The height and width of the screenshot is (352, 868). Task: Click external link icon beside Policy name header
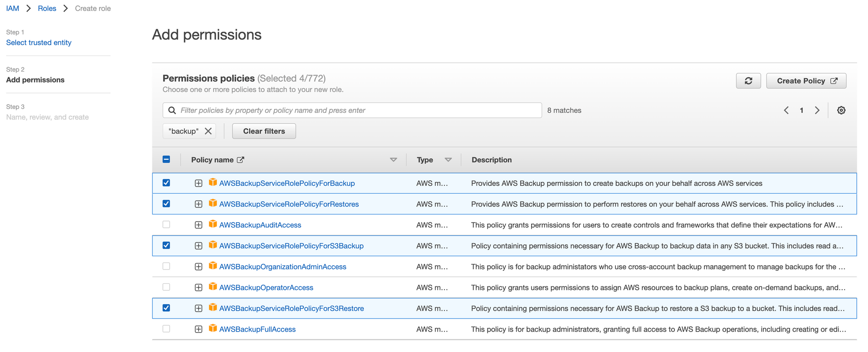click(240, 160)
